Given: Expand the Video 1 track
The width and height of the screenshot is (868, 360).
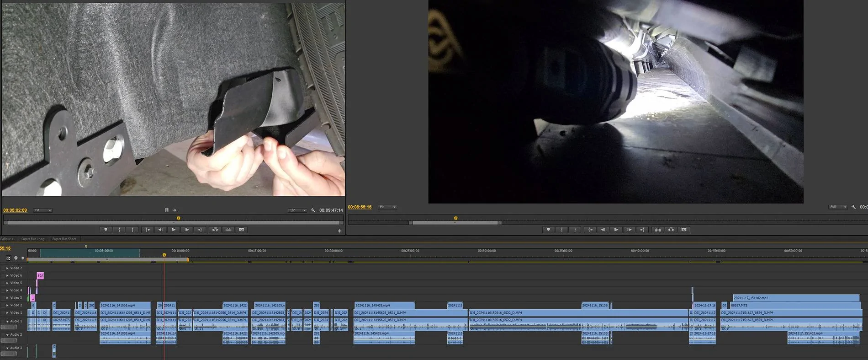Looking at the screenshot, I should [x=7, y=313].
